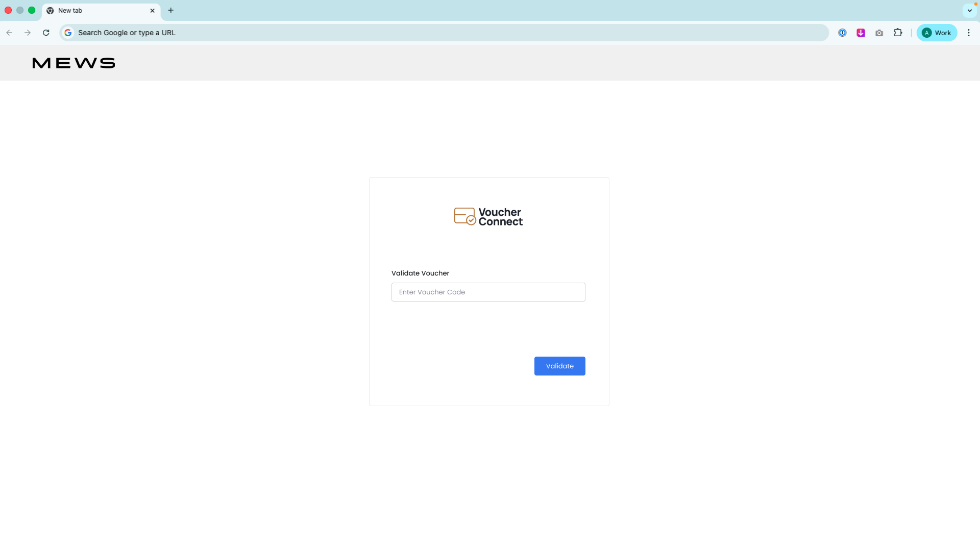Focus the Search Google or type a URL bar
The width and height of the screenshot is (980, 551).
(x=444, y=33)
